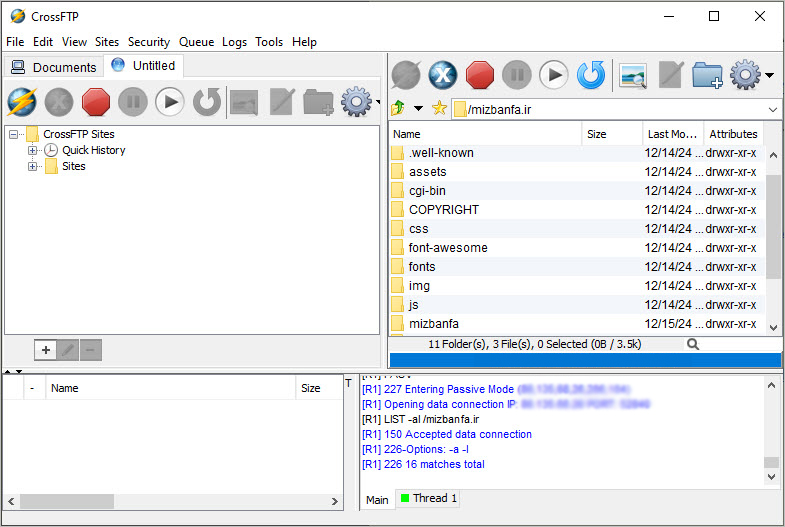This screenshot has width=785, height=527.
Task: Click the blue transfer progress bar
Action: [x=585, y=360]
